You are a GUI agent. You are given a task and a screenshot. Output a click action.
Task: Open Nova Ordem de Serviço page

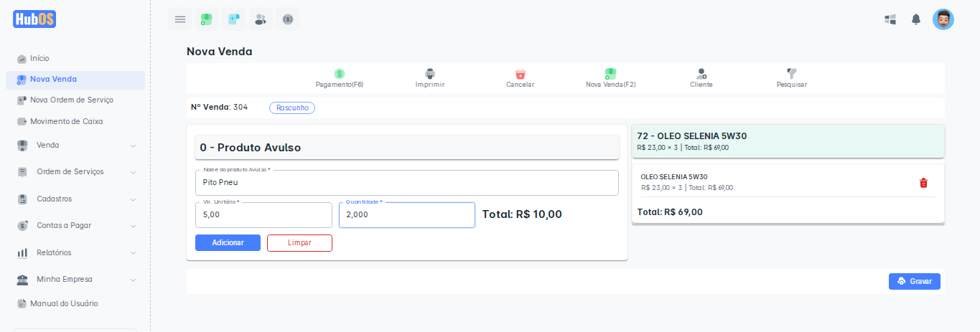click(71, 100)
